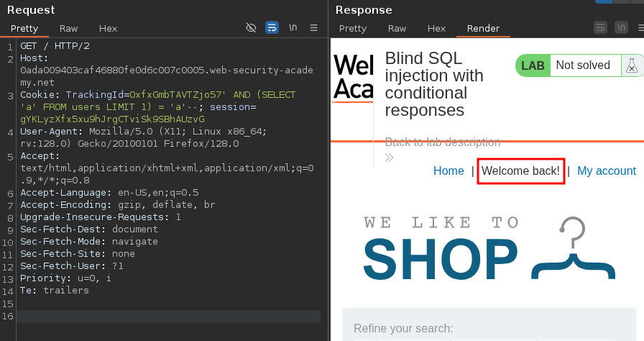Screen dimensions: 644x341
Task: Select the Pretty tab in Request panel
Action: pyautogui.click(x=24, y=29)
